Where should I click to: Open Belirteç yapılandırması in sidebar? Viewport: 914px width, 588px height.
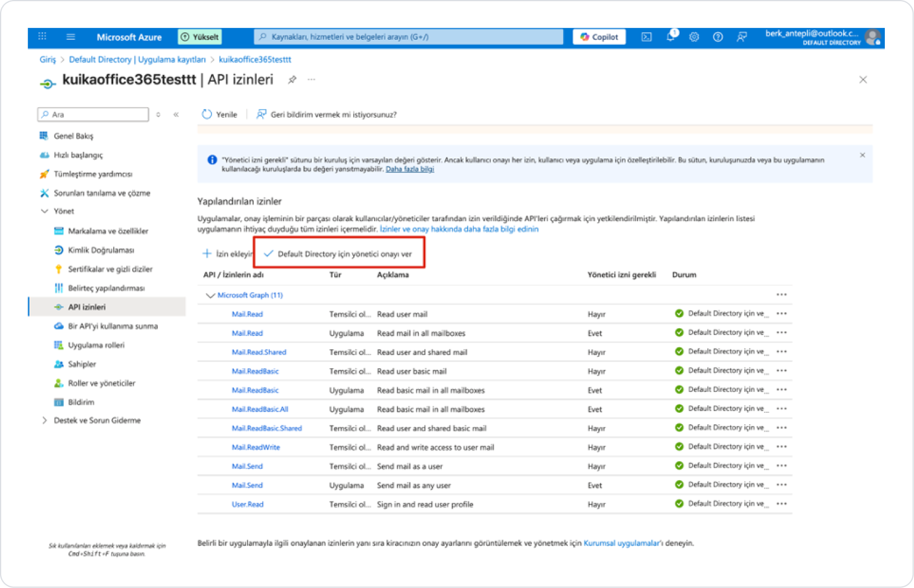pyautogui.click(x=106, y=288)
